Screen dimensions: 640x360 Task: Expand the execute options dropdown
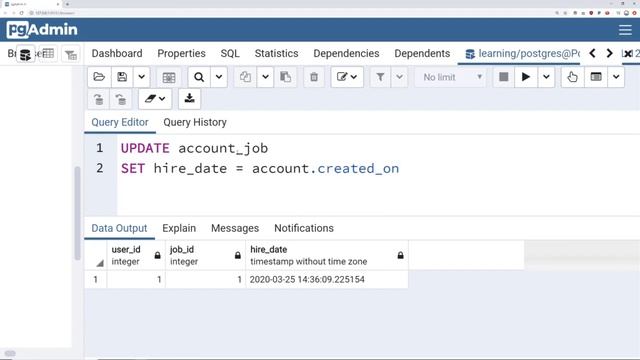point(546,77)
